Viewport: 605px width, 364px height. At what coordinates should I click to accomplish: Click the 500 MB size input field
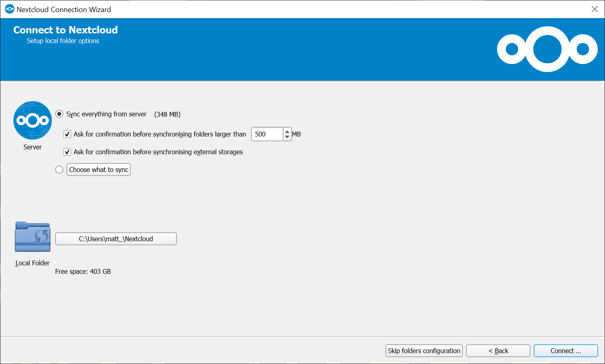pyautogui.click(x=267, y=134)
